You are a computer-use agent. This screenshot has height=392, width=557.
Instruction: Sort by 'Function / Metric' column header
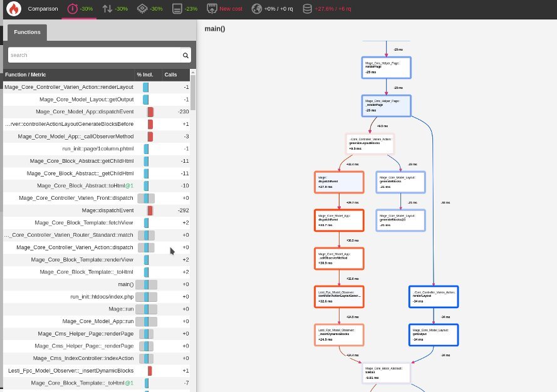click(26, 75)
